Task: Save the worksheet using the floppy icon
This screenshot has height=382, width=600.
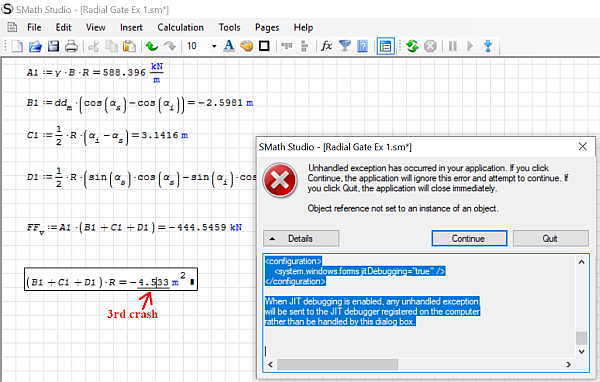Action: coord(53,46)
